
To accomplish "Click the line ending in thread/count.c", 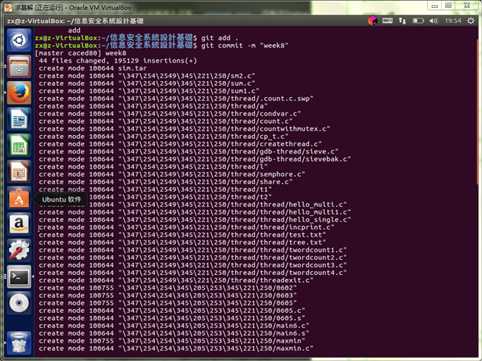I will (x=166, y=121).
